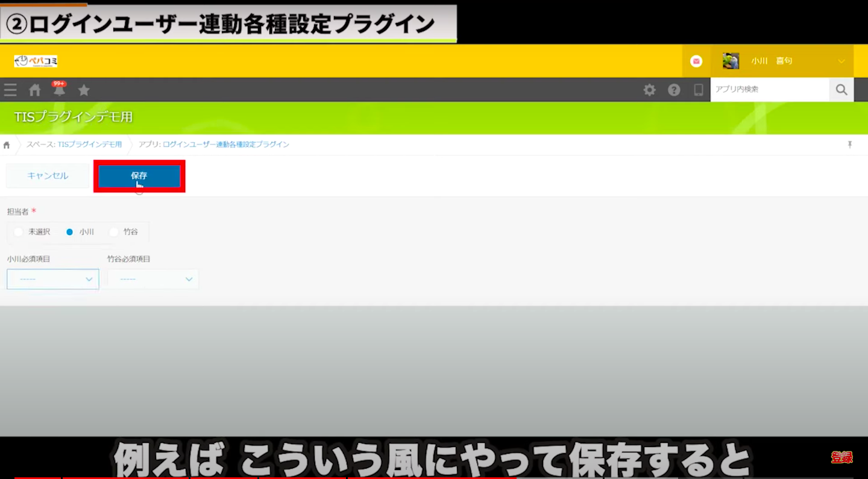Click the スペース: TISプラグインデモ用 breadcrumb link
This screenshot has width=868, height=479.
74,145
